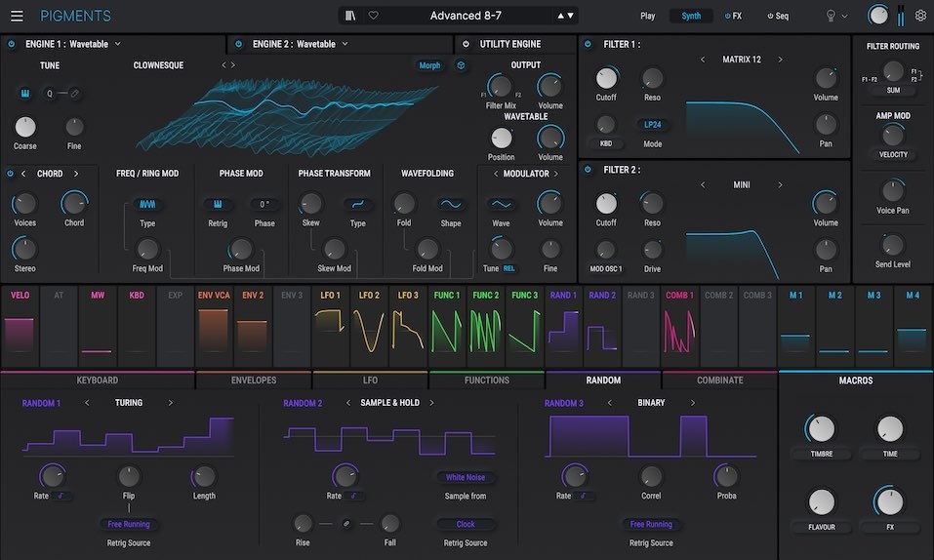Open the settings gear icon
The image size is (934, 560).
point(921,16)
